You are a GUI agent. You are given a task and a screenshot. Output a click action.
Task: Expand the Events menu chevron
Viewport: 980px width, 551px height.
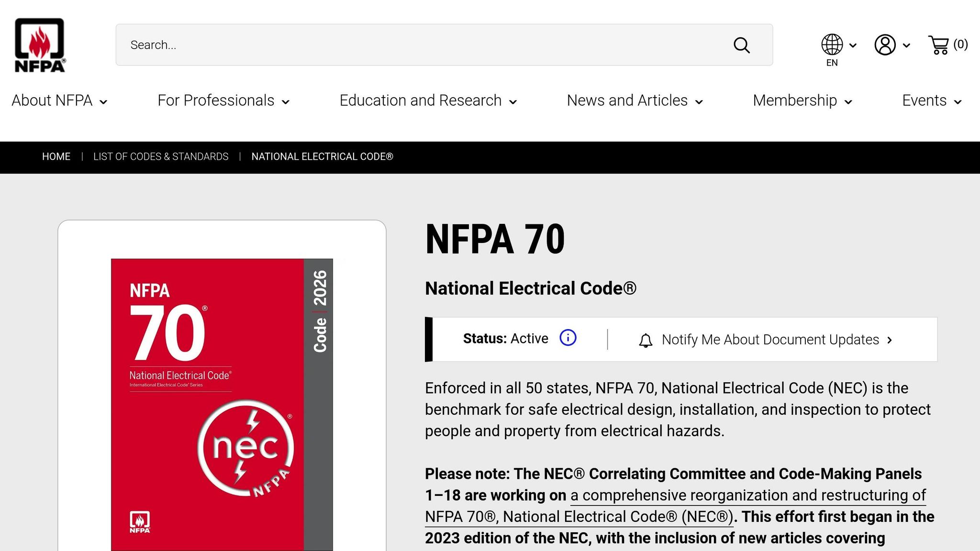click(x=958, y=101)
